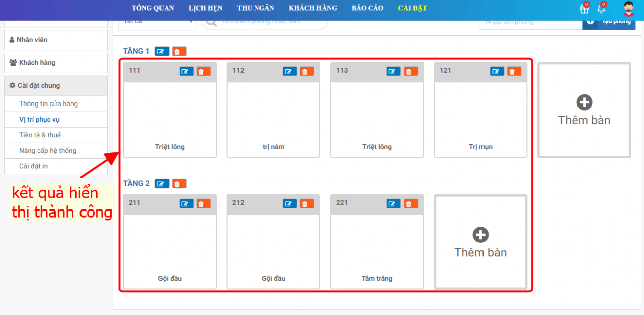
Task: Expand the Nhân viên sidebar section
Action: (56, 40)
